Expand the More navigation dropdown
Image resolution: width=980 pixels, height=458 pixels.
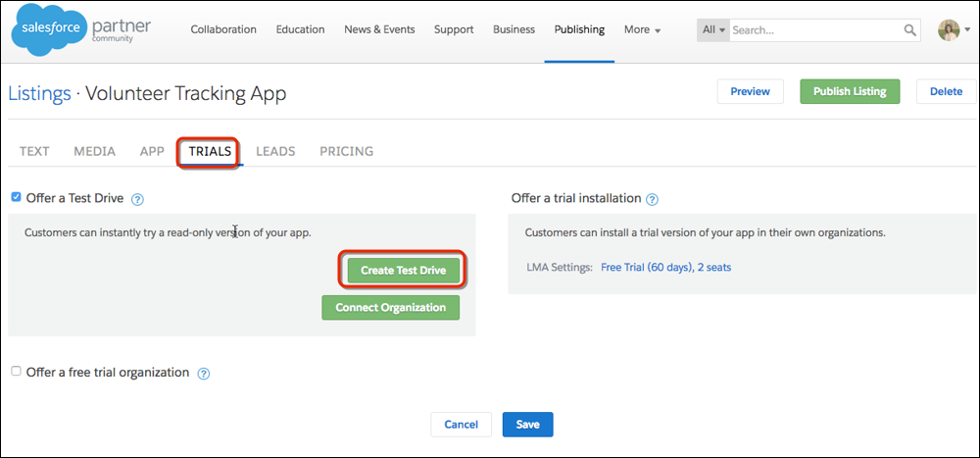click(x=642, y=29)
